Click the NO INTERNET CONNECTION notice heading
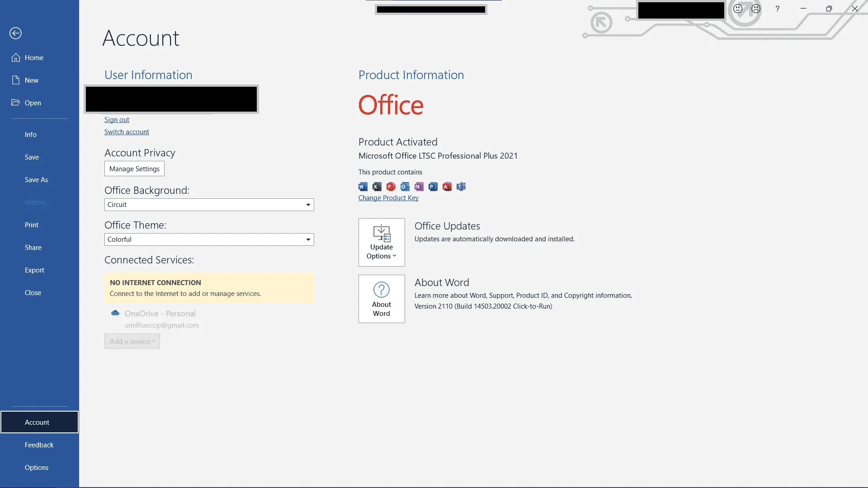The height and width of the screenshot is (488, 868). click(x=155, y=283)
